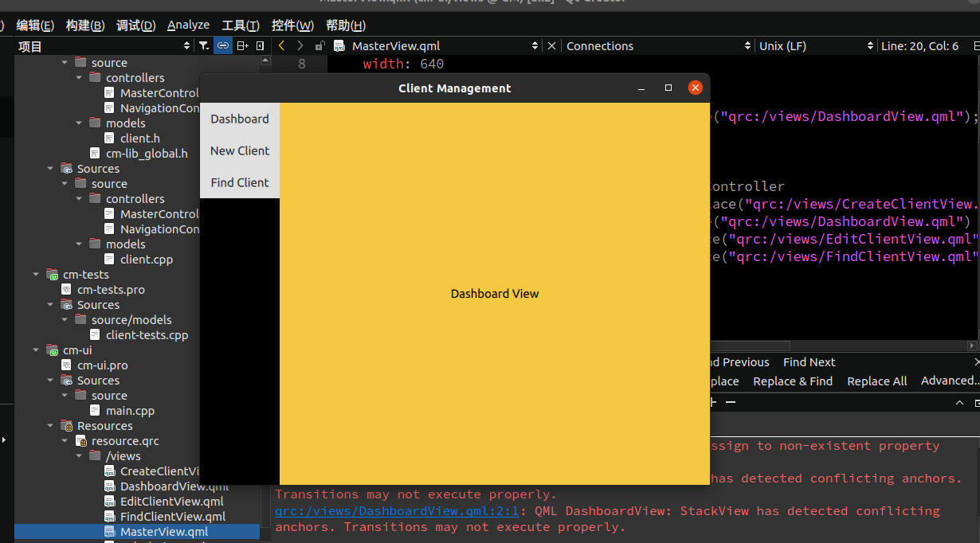Click the filter tree icon in project panel
Image resolution: width=980 pixels, height=543 pixels.
click(204, 46)
